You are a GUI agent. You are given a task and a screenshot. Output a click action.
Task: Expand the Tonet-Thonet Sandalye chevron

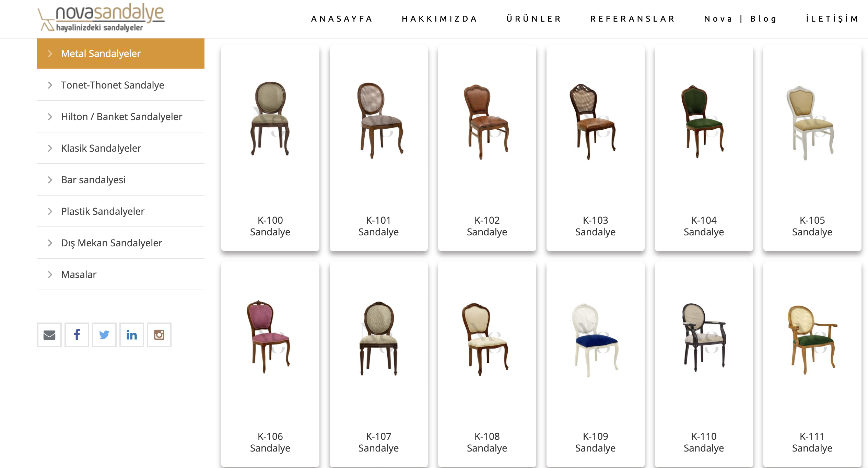50,85
